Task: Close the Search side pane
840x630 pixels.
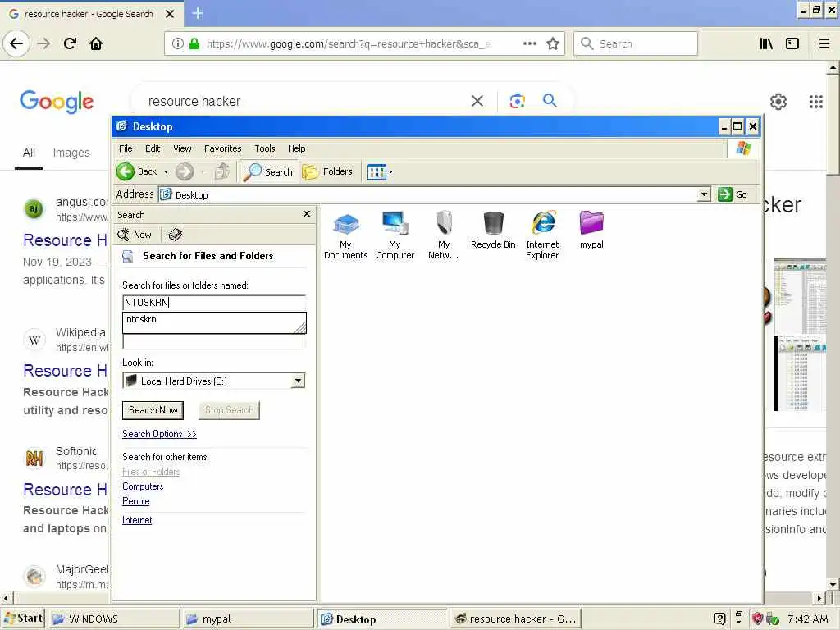Action: (x=307, y=214)
